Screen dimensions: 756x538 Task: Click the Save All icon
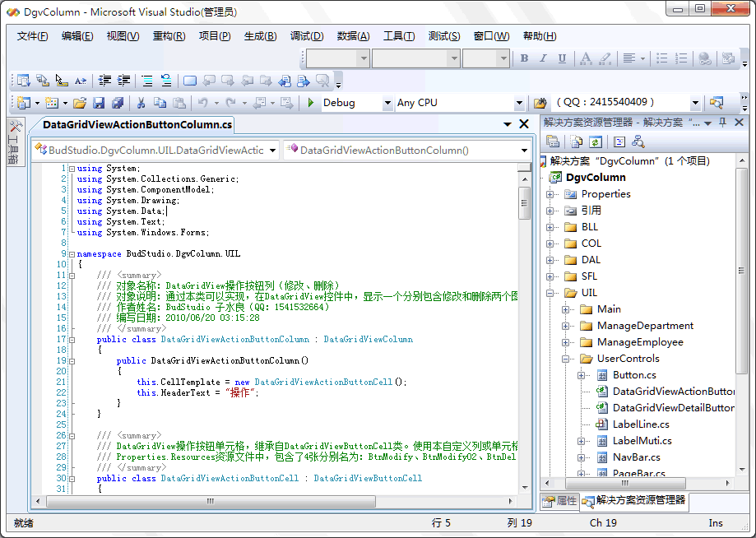click(x=118, y=103)
